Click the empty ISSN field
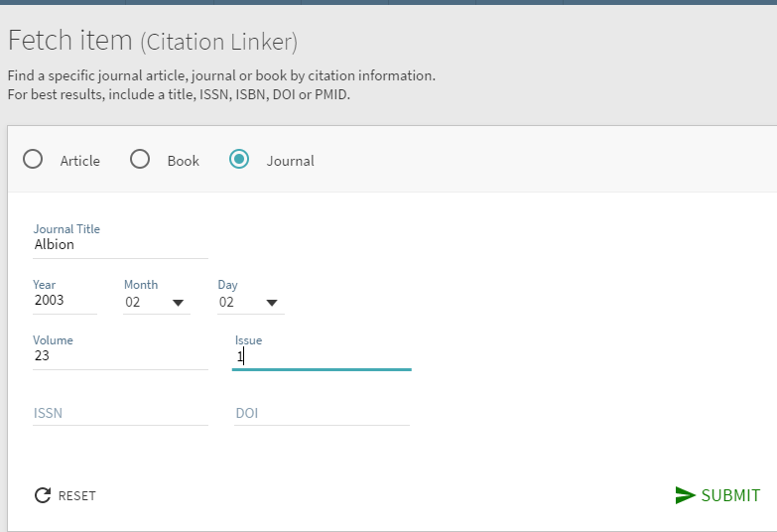The height and width of the screenshot is (532, 777). (119, 413)
